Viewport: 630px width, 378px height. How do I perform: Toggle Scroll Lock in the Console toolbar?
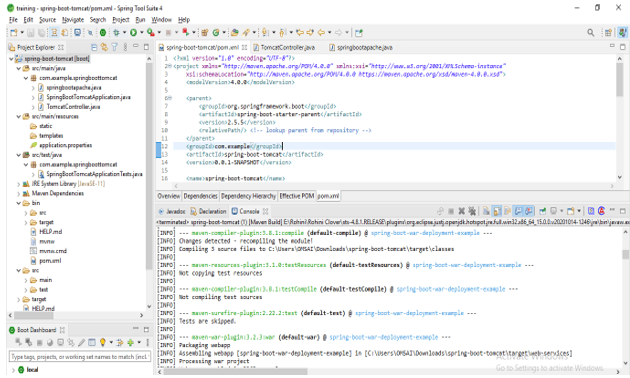tap(497, 211)
